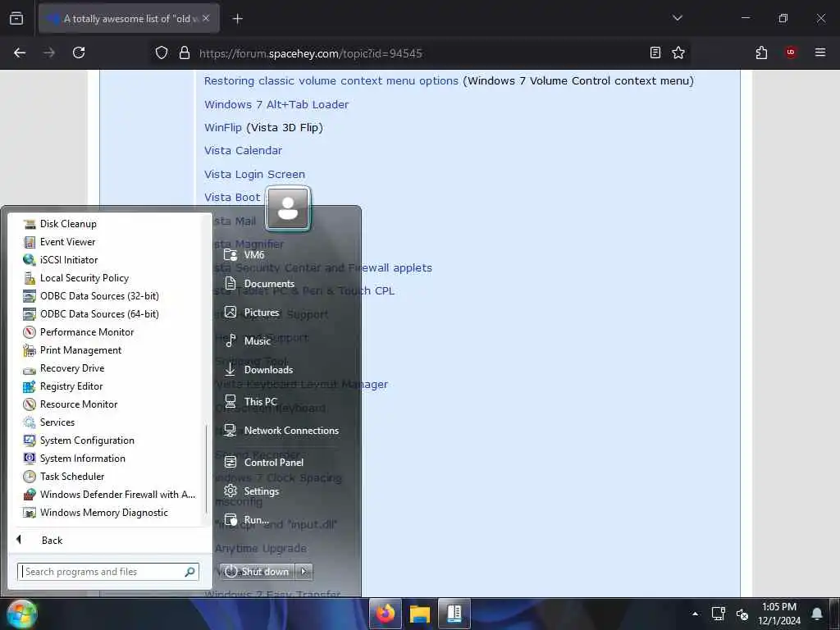This screenshot has height=630, width=840.
Task: Open the taskbar clock and date
Action: (779, 614)
